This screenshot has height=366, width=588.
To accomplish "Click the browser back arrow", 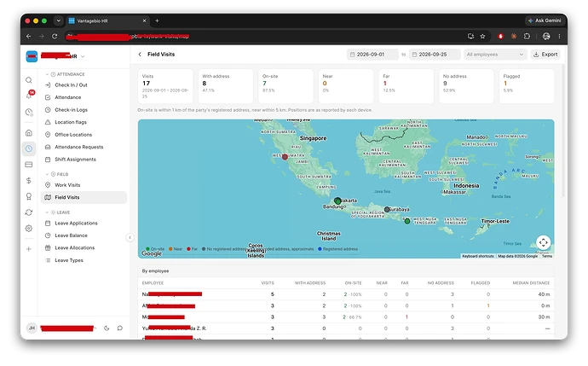I will pos(29,37).
